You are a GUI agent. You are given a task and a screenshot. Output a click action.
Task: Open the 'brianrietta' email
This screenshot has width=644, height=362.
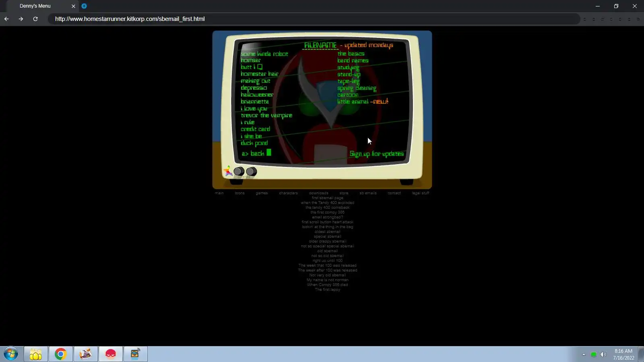coord(255,101)
